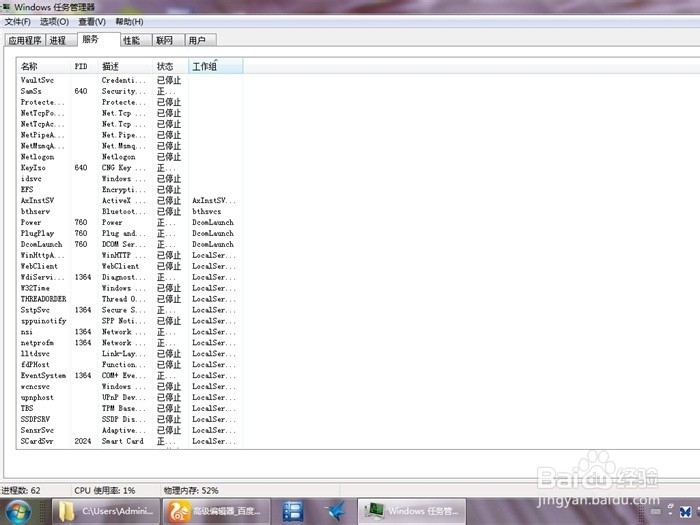Image resolution: width=700 pixels, height=525 pixels.
Task: Sort by the 名称 column header
Action: 43,66
